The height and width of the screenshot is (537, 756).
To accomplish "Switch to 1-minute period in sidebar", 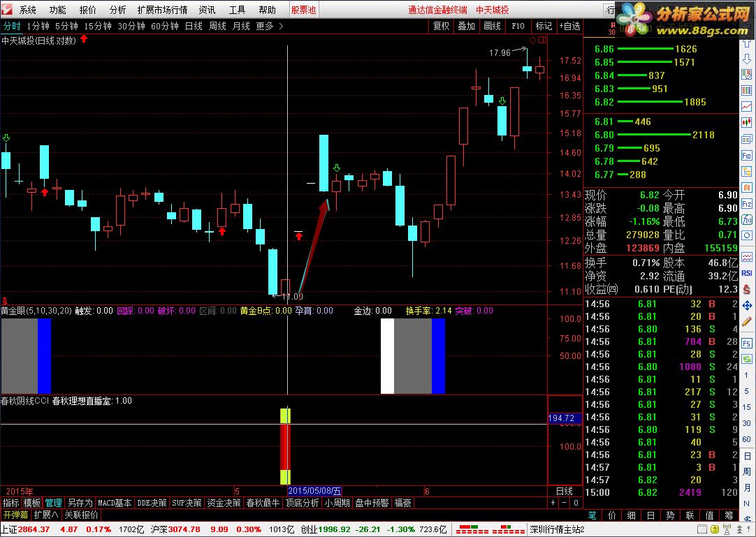I will (x=746, y=374).
